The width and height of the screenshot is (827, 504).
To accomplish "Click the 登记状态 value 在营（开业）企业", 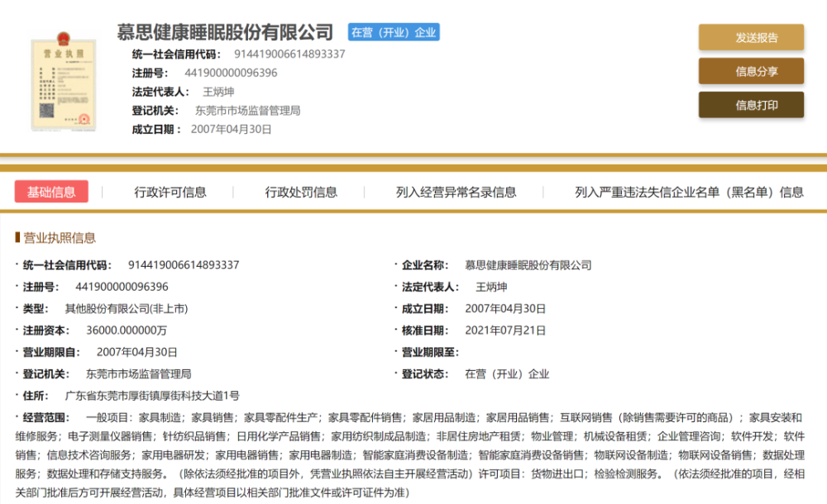I will (x=507, y=373).
